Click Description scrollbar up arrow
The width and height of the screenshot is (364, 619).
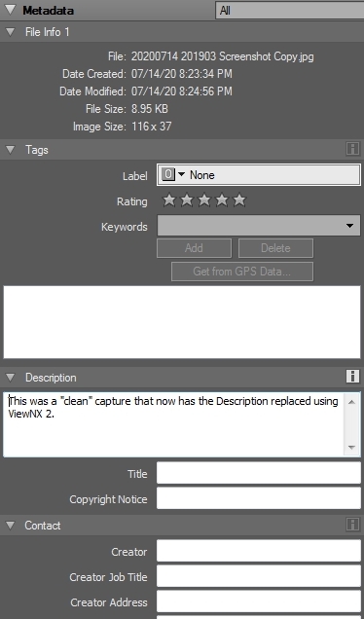(x=351, y=402)
